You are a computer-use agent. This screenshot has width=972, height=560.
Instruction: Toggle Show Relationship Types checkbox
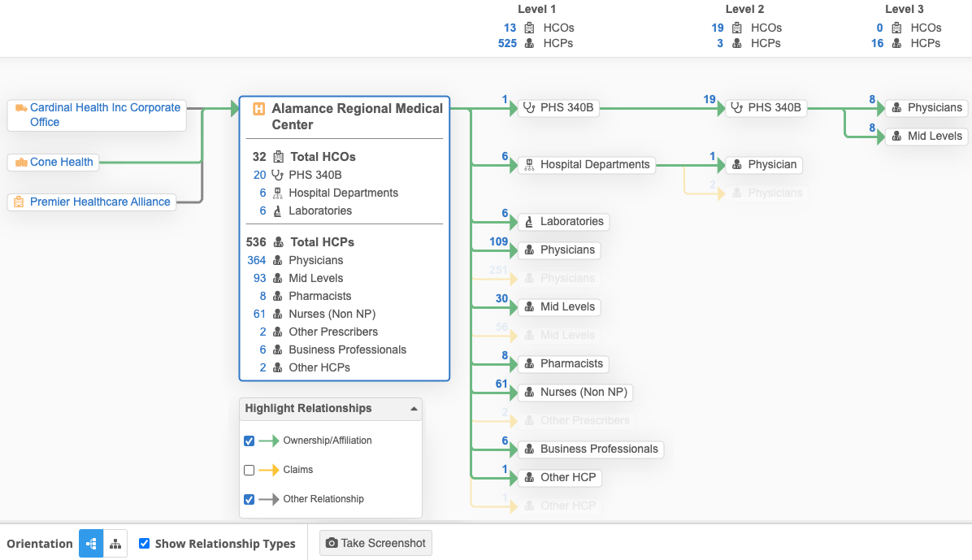(x=145, y=544)
